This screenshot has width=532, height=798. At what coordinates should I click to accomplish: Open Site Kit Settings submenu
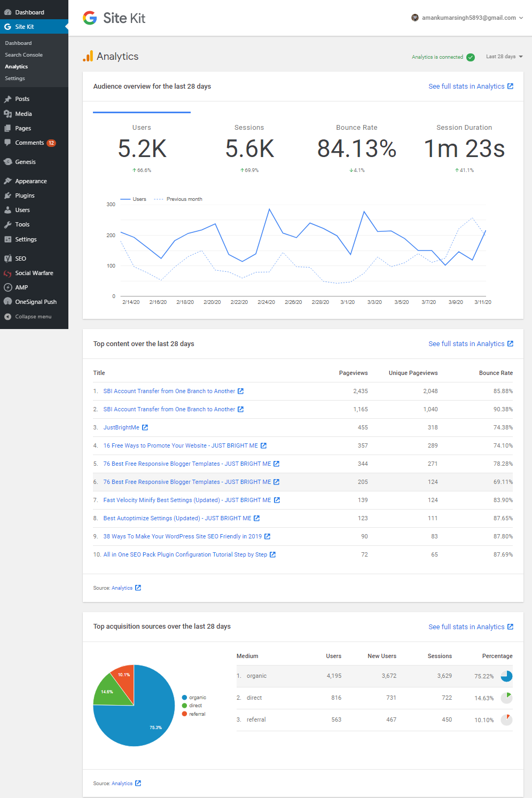point(15,78)
